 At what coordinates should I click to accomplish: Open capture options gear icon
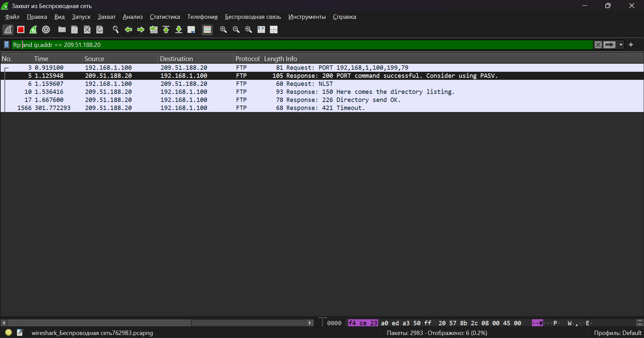point(46,30)
